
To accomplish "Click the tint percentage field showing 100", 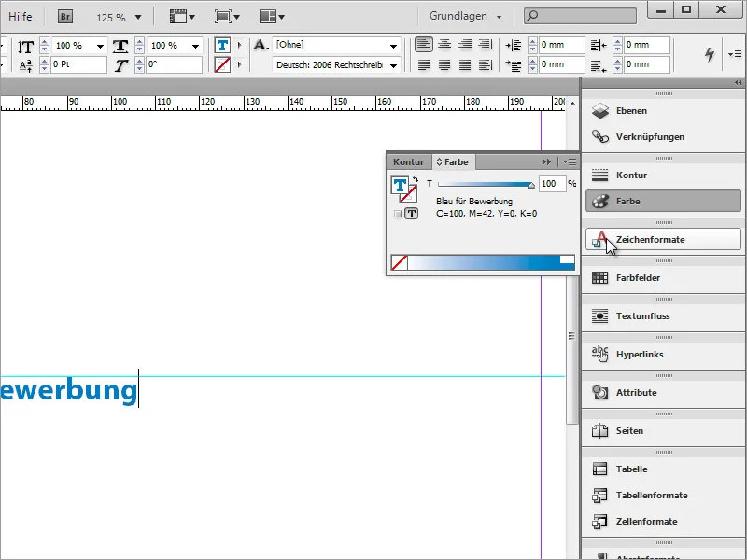I will (x=552, y=184).
